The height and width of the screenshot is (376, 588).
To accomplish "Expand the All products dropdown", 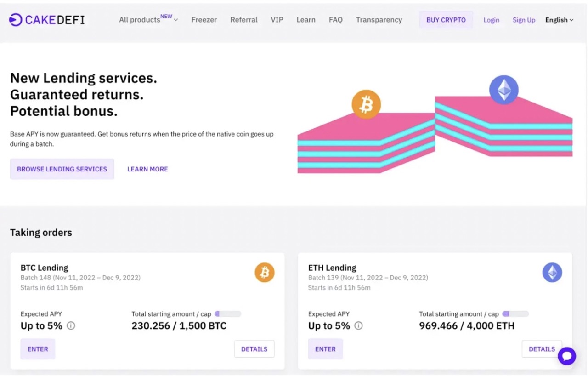I will (x=148, y=20).
